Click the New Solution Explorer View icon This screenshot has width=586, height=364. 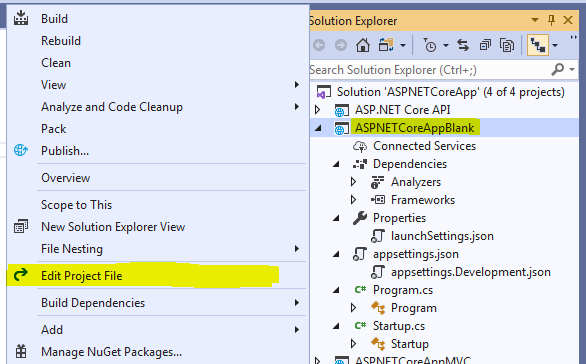21,226
